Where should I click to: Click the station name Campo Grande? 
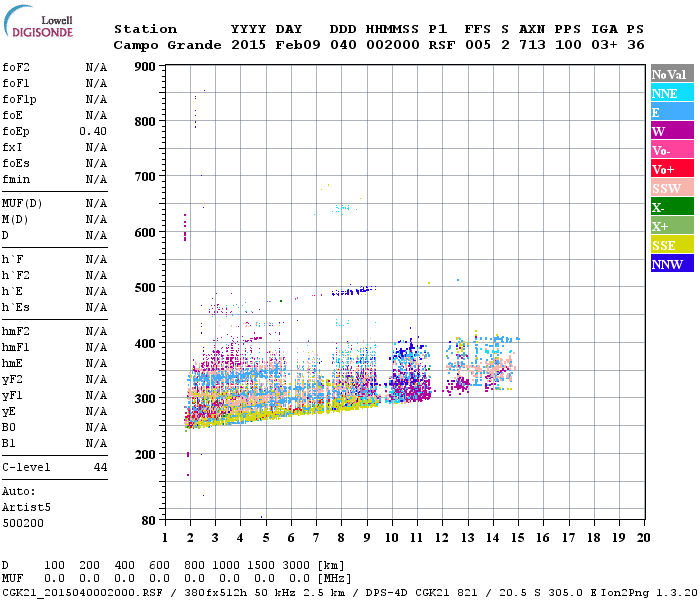[x=167, y=45]
